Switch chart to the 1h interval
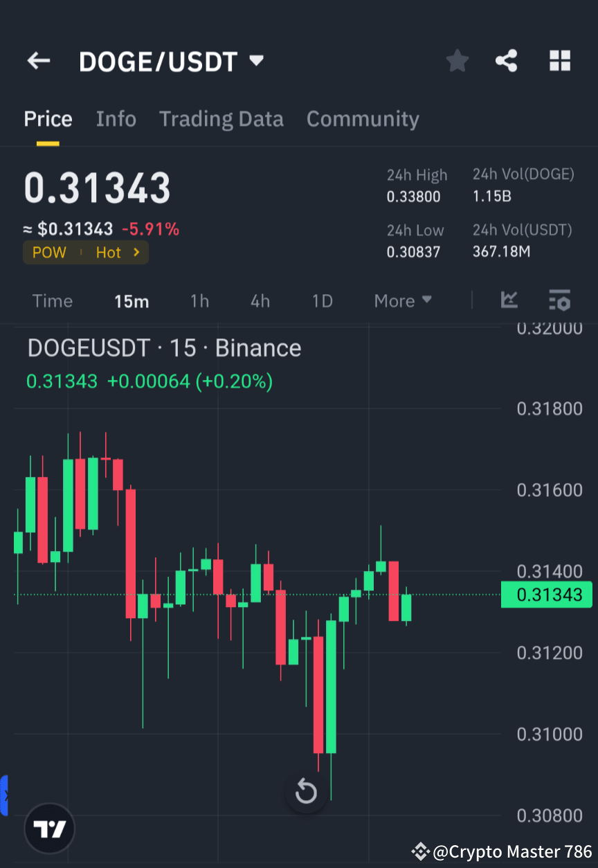The height and width of the screenshot is (868, 598). [199, 300]
